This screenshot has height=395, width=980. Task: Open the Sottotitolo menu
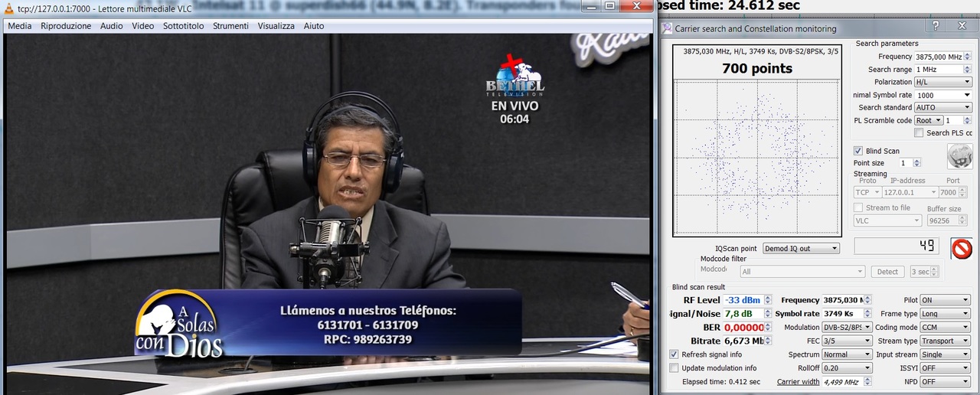point(184,26)
